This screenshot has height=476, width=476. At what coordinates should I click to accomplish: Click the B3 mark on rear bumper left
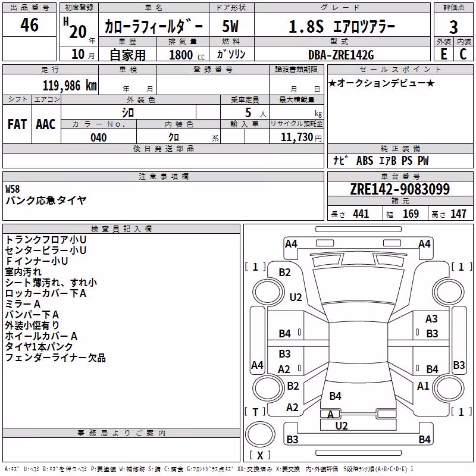tap(292, 439)
